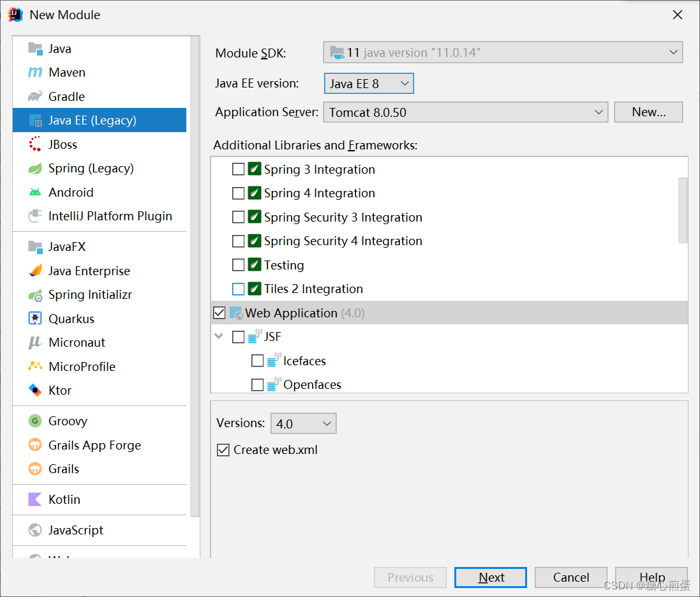This screenshot has width=700, height=597.
Task: Click the orange Grails icon beside the Grails entry
Action: (x=35, y=469)
